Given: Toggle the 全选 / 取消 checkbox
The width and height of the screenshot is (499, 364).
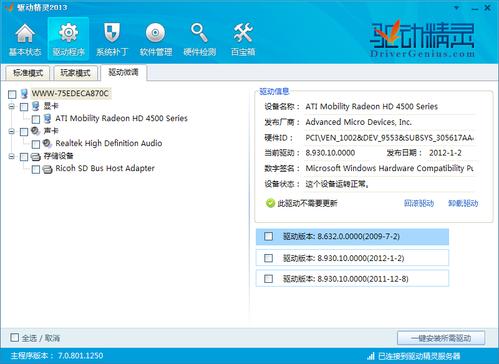Looking at the screenshot, I should click(14, 337).
